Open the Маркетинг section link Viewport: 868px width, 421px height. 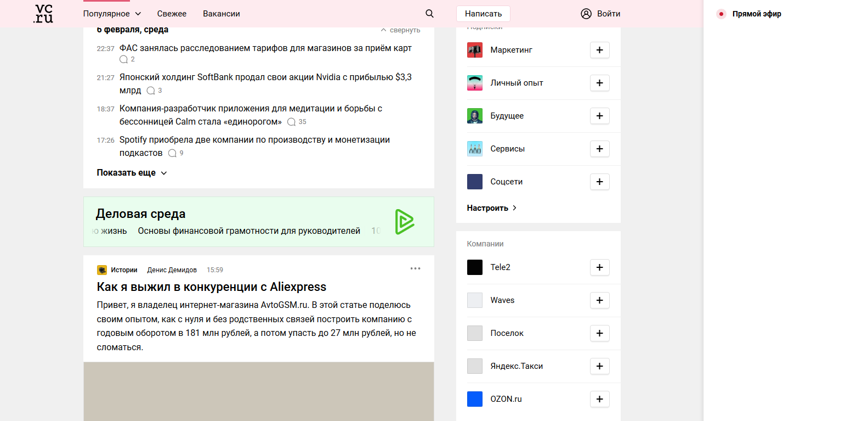[x=511, y=50]
